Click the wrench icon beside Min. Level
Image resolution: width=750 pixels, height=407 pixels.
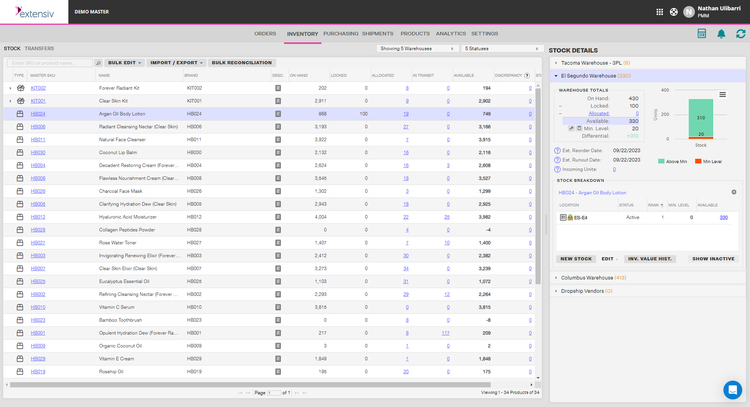[x=571, y=129]
